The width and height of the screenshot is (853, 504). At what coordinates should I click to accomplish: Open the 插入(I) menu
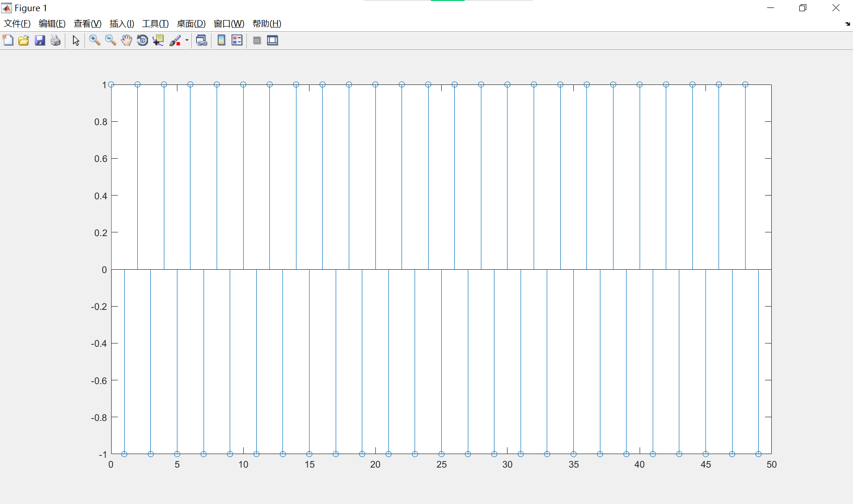pos(122,23)
